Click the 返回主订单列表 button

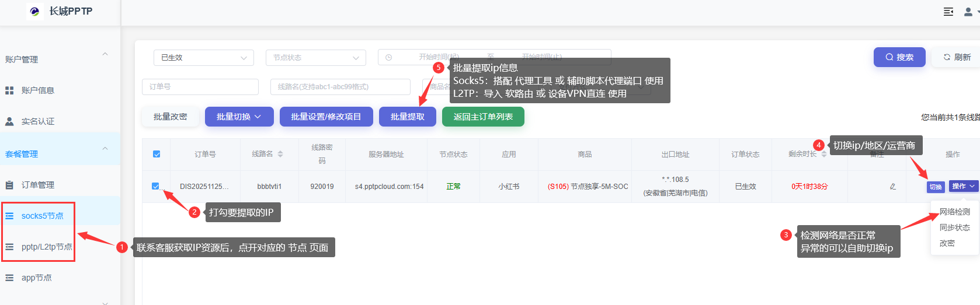(x=483, y=117)
